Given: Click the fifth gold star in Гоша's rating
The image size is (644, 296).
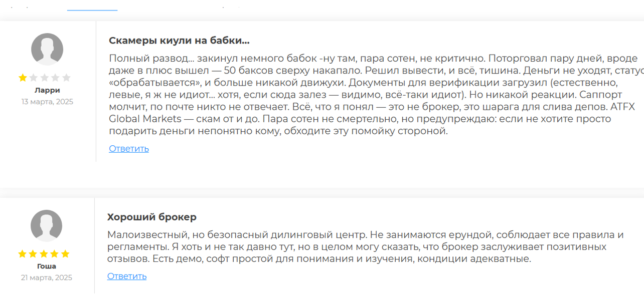Looking at the screenshot, I should click(x=65, y=254).
